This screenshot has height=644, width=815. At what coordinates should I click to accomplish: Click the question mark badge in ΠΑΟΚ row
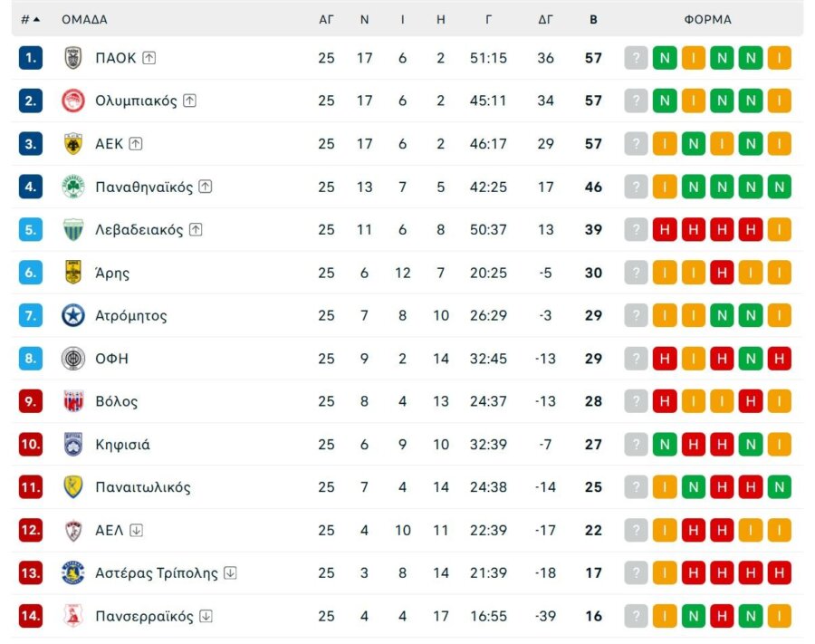(x=637, y=57)
